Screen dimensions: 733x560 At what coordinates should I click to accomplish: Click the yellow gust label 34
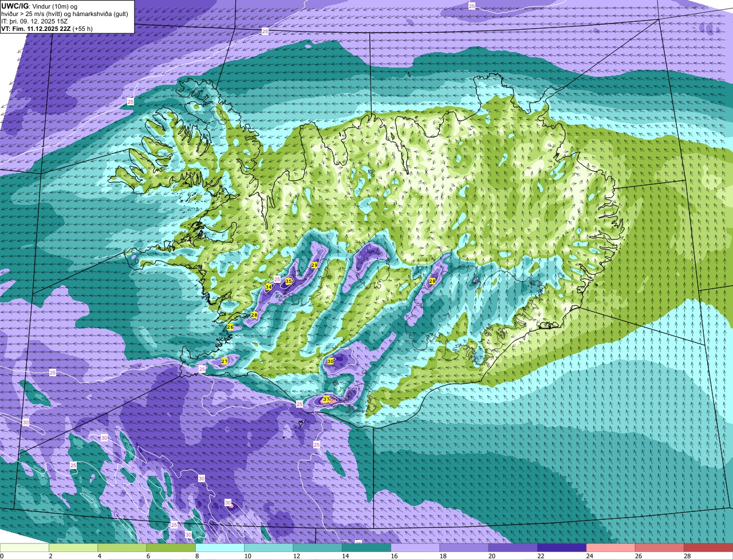click(x=269, y=287)
